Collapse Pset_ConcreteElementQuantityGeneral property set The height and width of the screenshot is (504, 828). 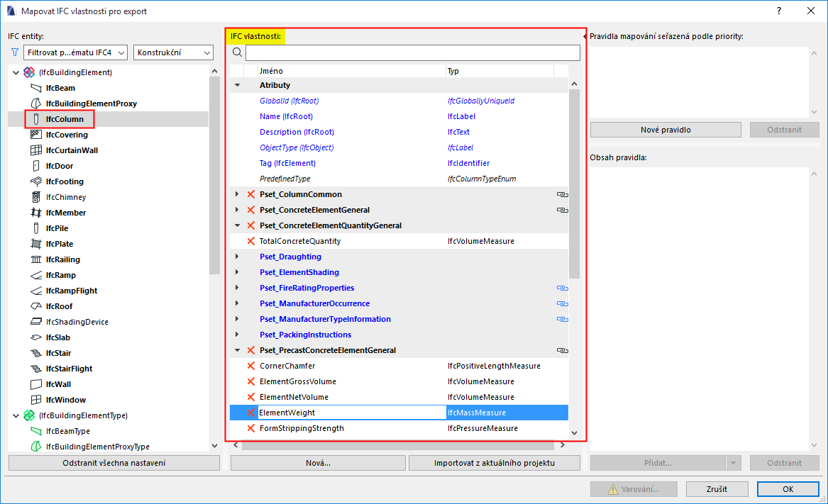(x=237, y=225)
